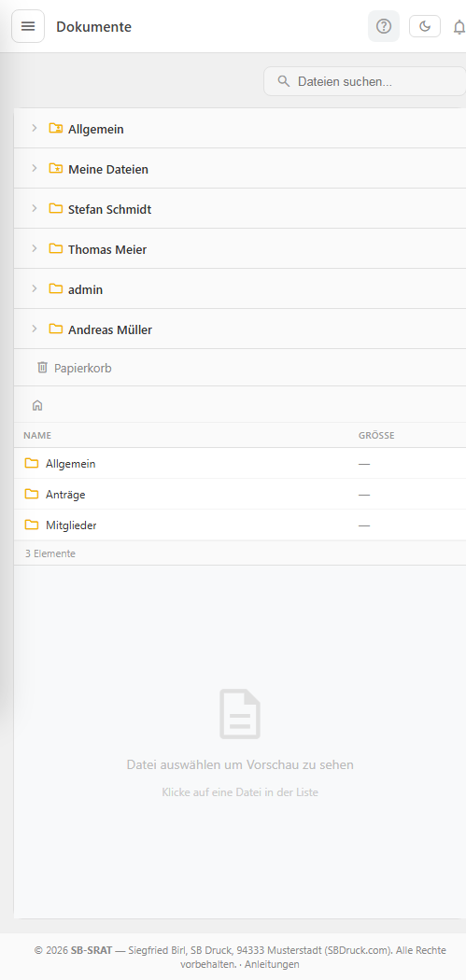Toggle dark mode with the moon icon
This screenshot has width=466, height=980.
point(425,26)
